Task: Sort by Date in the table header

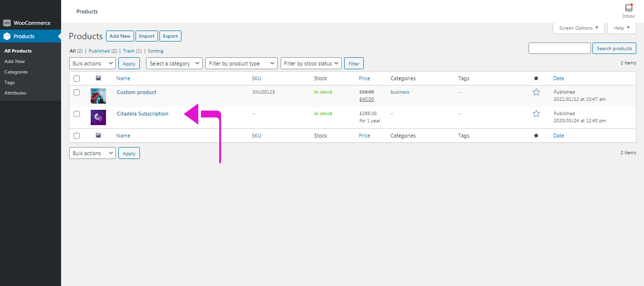Action: (559, 78)
